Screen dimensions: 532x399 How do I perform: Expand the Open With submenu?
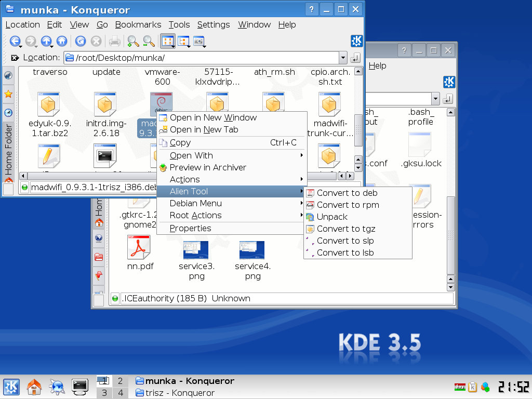coord(231,155)
